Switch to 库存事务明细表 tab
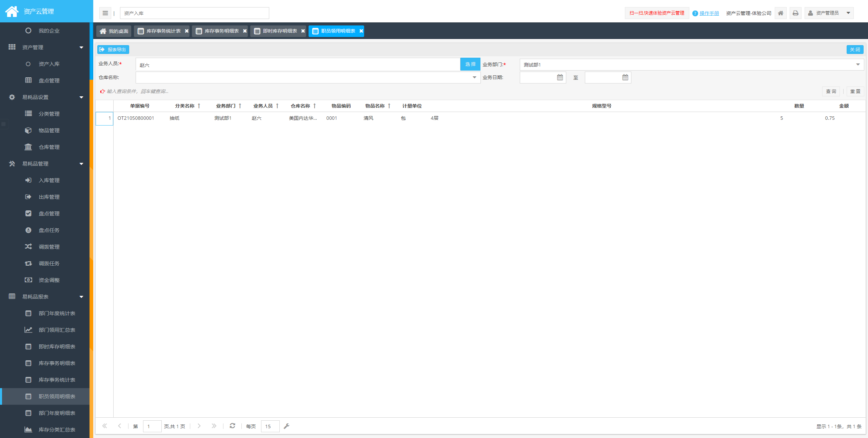 220,31
